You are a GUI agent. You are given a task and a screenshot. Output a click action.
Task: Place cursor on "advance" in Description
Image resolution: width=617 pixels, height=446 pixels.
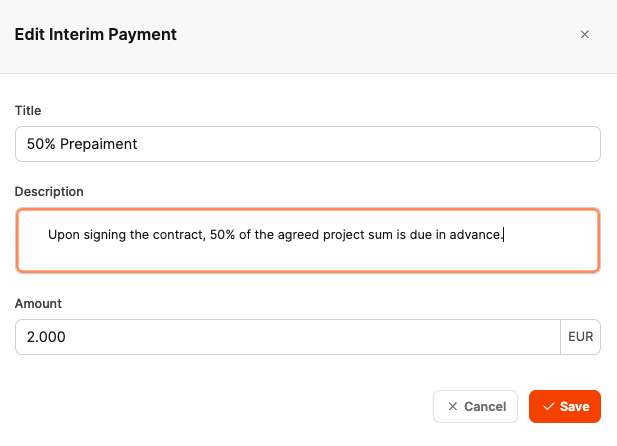tap(475, 236)
